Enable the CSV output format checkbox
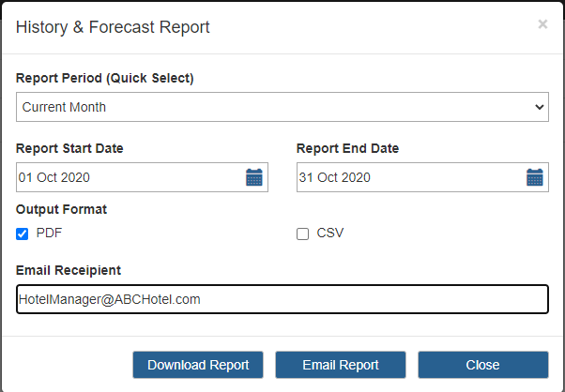The height and width of the screenshot is (392, 565). point(302,234)
